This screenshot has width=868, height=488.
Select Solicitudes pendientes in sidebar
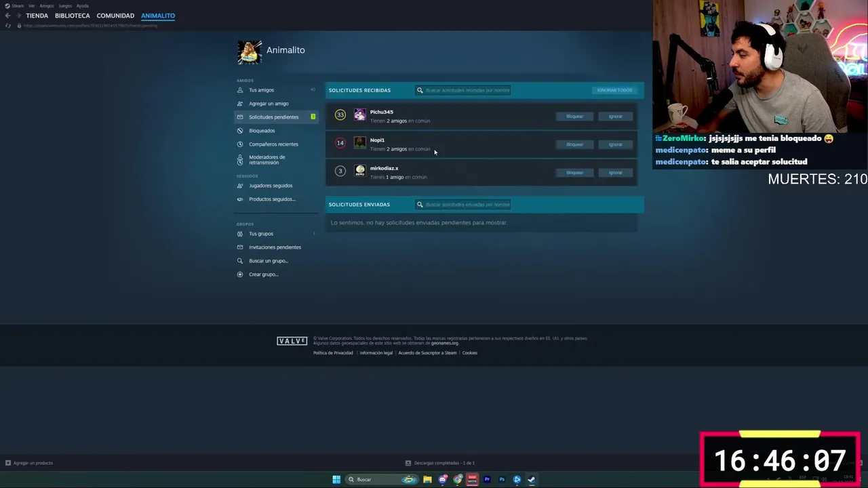[x=275, y=117]
